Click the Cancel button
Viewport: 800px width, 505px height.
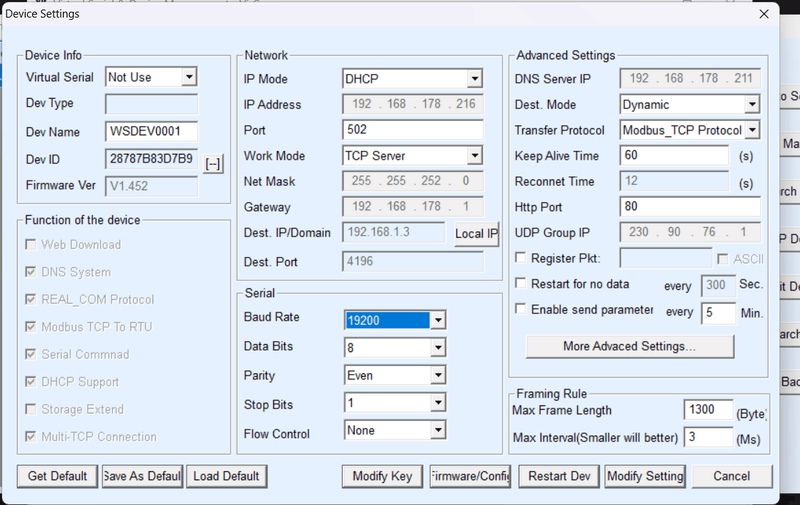[732, 476]
